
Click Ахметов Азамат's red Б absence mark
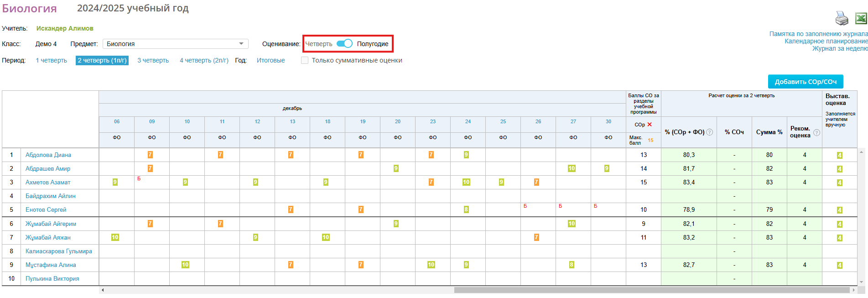click(x=139, y=179)
